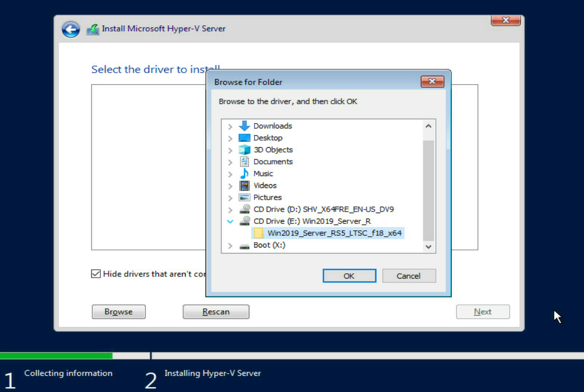
Task: Cancel the Browse for Folder dialog
Action: (409, 275)
